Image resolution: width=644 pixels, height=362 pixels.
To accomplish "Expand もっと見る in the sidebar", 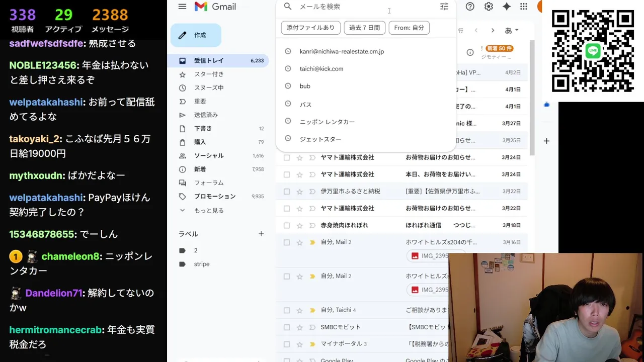I will click(209, 211).
